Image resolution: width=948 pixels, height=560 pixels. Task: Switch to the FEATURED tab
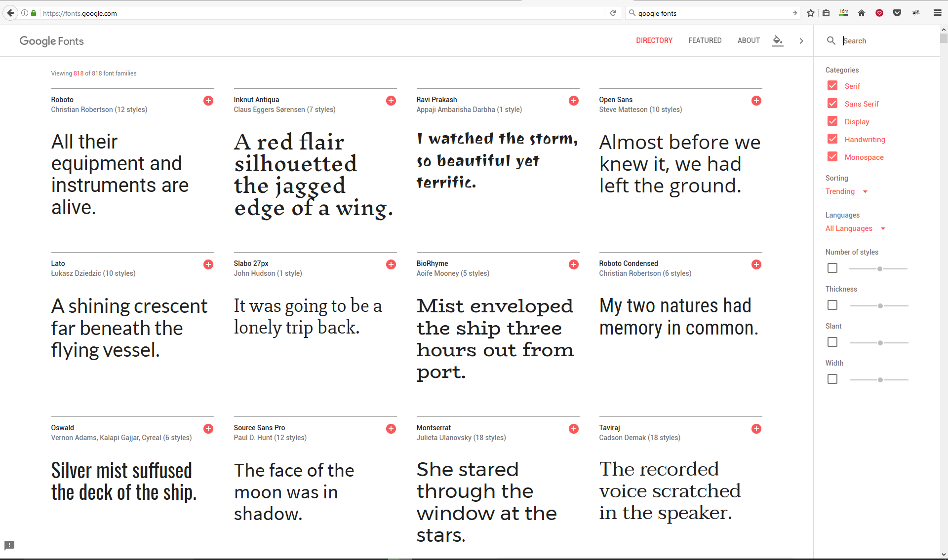point(705,40)
